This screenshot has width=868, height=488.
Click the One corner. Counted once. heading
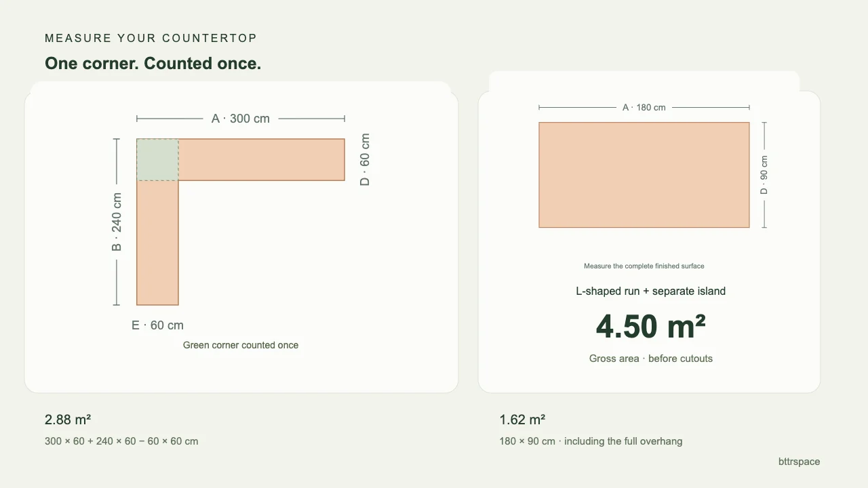153,63
